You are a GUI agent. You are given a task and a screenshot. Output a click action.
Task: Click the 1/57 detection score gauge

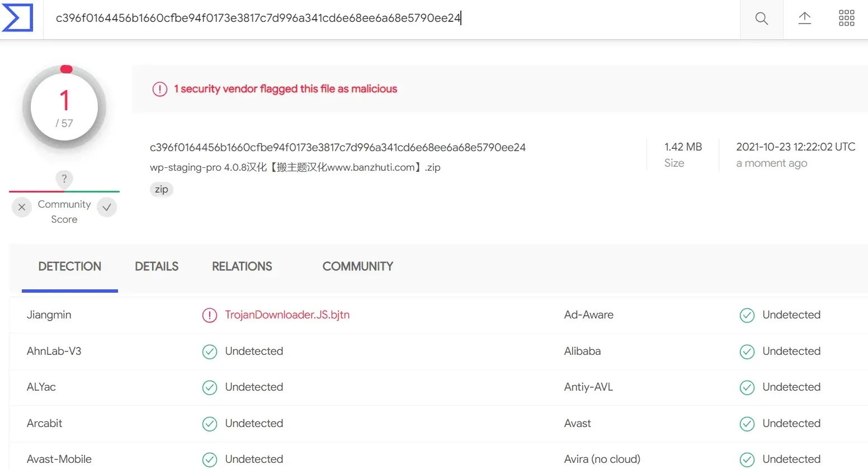64,107
